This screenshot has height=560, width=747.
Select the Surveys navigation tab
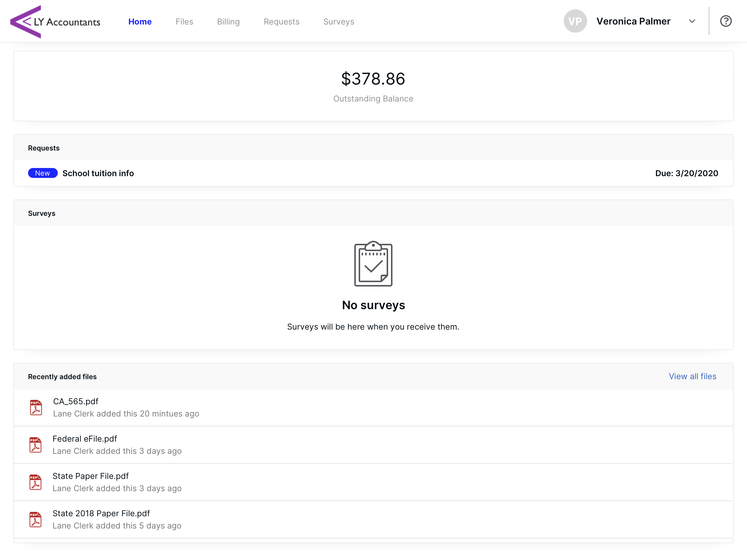click(x=339, y=22)
